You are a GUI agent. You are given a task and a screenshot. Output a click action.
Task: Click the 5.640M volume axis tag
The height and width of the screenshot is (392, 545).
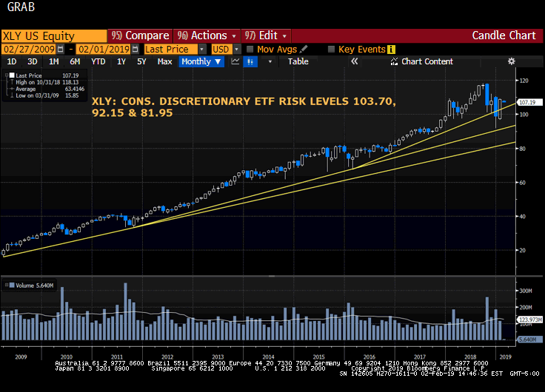pos(529,339)
